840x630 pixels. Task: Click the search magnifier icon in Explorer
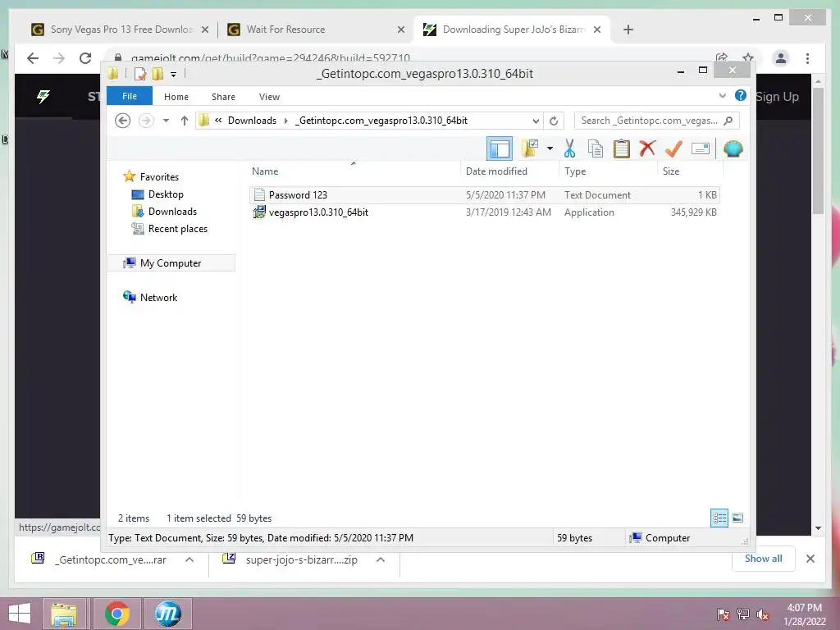click(x=728, y=121)
